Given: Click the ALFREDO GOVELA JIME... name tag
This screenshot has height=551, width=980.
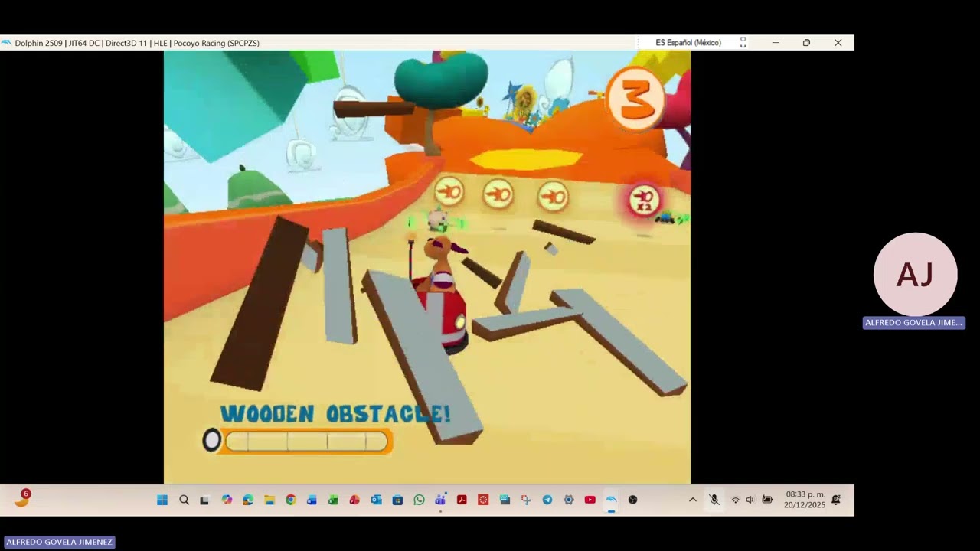Looking at the screenshot, I should tap(913, 323).
